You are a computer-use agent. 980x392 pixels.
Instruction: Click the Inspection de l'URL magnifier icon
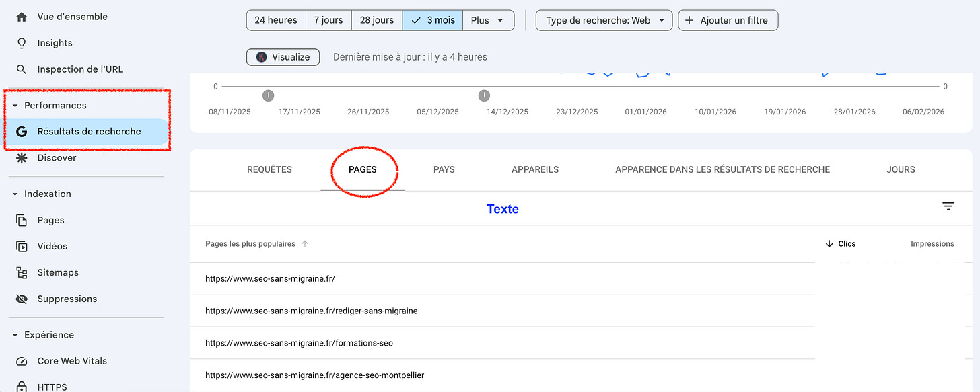click(22, 69)
